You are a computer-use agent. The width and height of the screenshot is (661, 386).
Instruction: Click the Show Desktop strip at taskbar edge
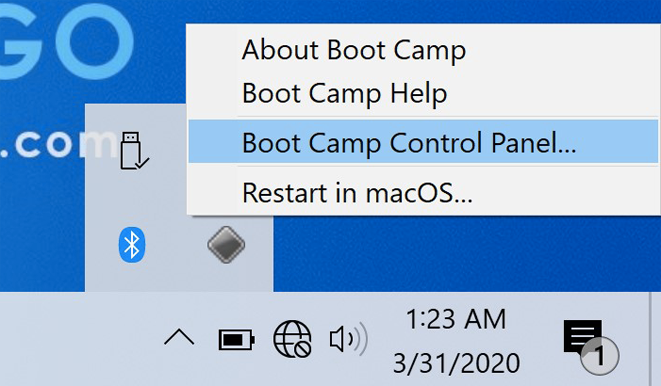pyautogui.click(x=656, y=339)
